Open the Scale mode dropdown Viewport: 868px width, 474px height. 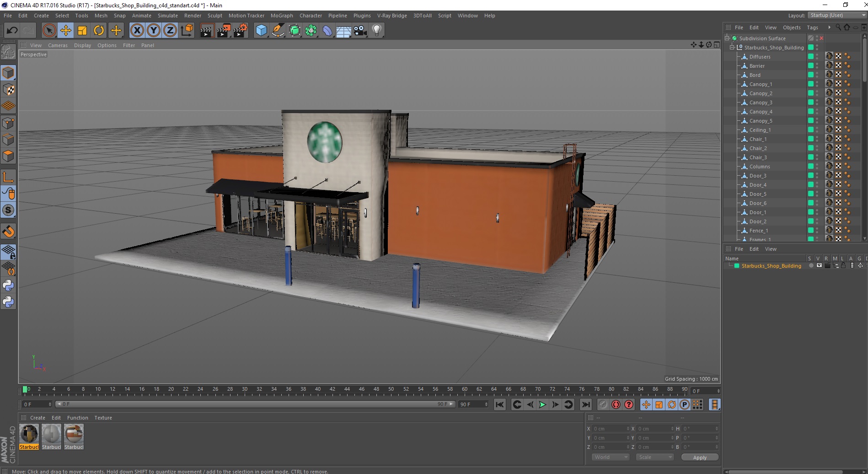tap(655, 457)
